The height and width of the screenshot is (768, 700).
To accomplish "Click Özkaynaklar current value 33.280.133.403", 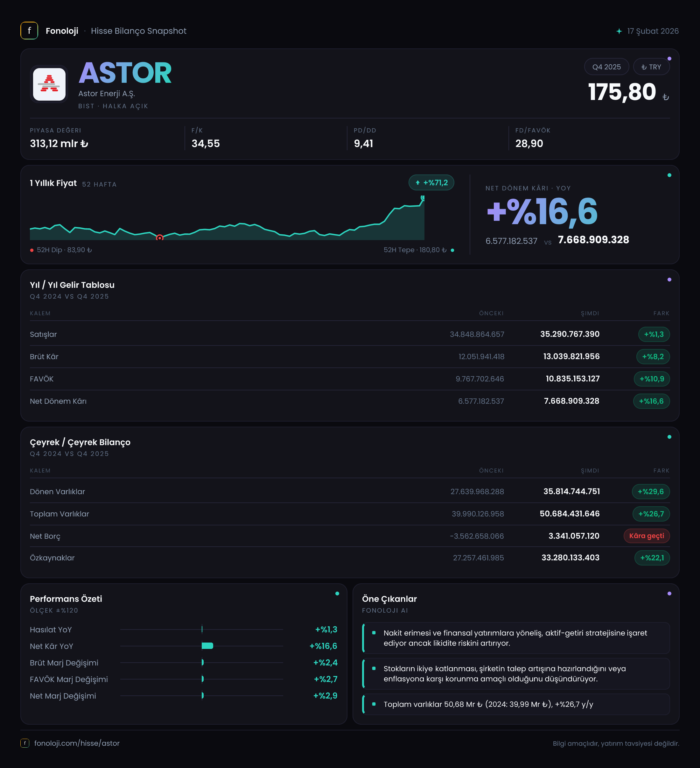I will [x=570, y=558].
